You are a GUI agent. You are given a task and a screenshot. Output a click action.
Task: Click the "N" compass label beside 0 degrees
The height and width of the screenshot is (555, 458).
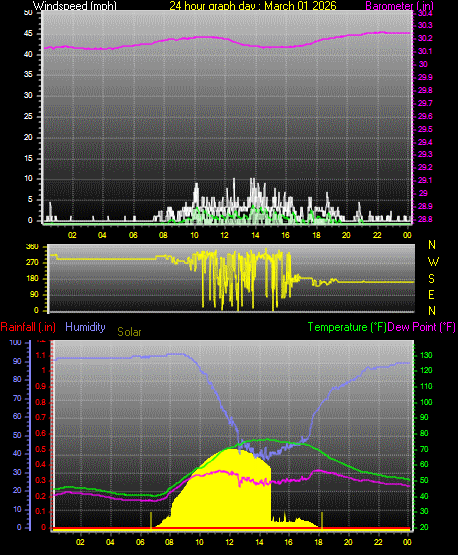pyautogui.click(x=432, y=311)
